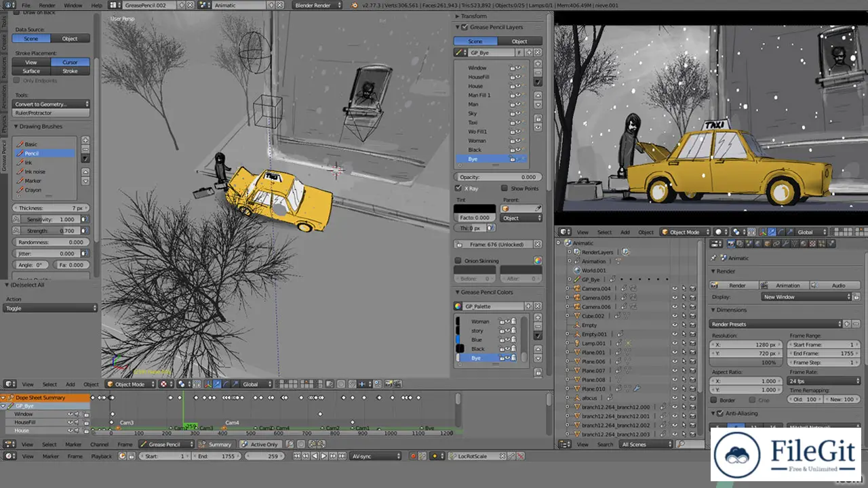Screen dimensions: 868x488
Task: Open the Render Presets dropdown
Action: click(x=776, y=325)
